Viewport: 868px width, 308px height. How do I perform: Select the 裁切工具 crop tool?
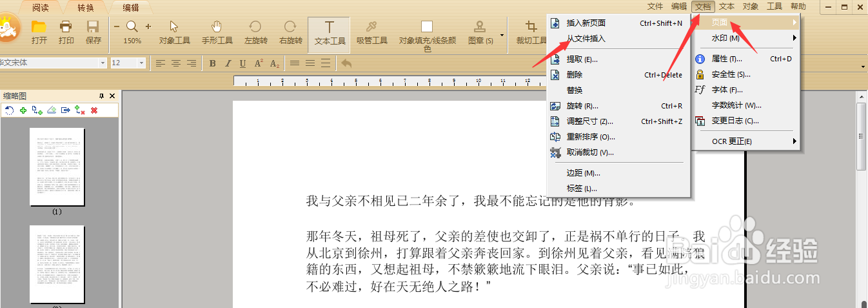(531, 32)
